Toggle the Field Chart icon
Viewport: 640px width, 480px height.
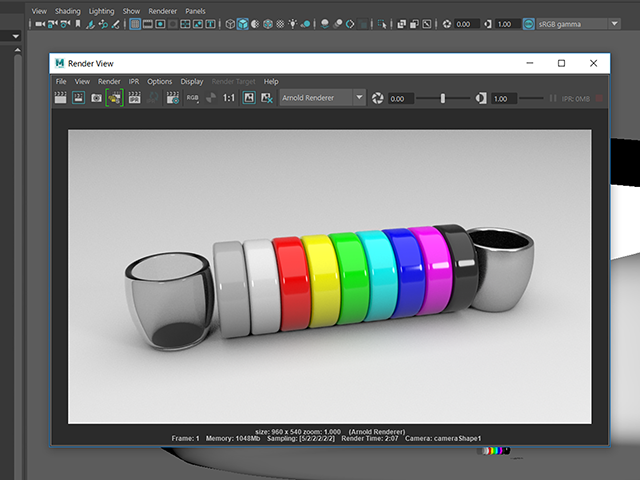coord(185,24)
